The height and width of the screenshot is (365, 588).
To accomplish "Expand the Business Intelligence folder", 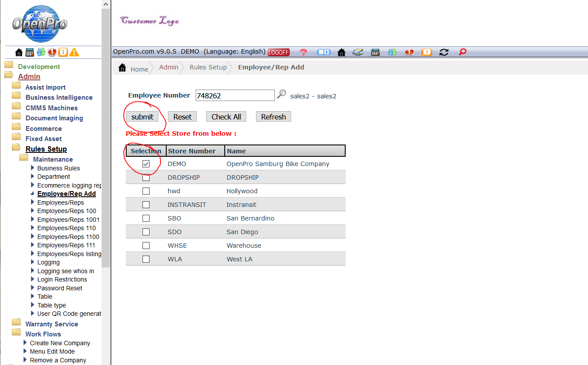I will 59,98.
